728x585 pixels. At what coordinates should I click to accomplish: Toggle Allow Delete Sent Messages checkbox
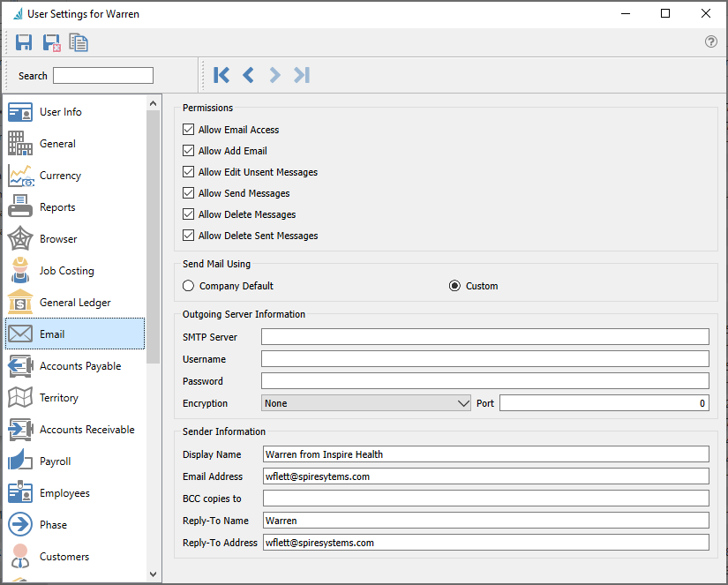[x=188, y=236]
